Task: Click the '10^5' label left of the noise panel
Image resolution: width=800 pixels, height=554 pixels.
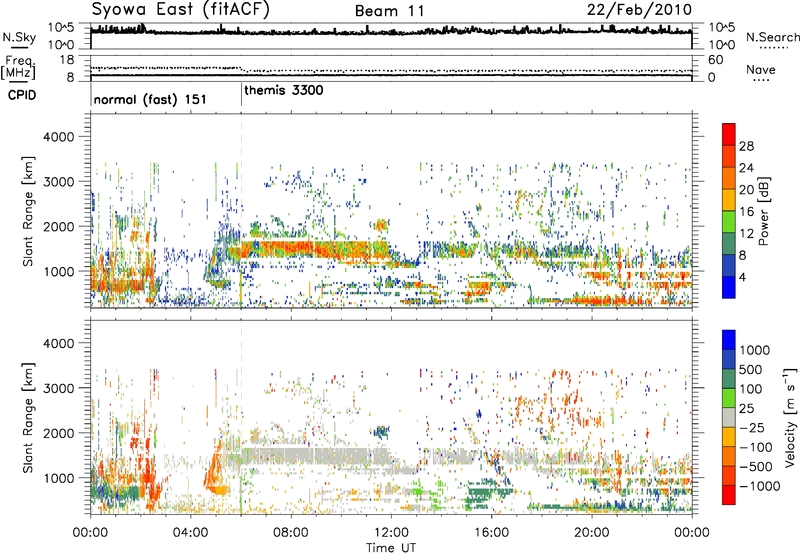Action: [60, 27]
